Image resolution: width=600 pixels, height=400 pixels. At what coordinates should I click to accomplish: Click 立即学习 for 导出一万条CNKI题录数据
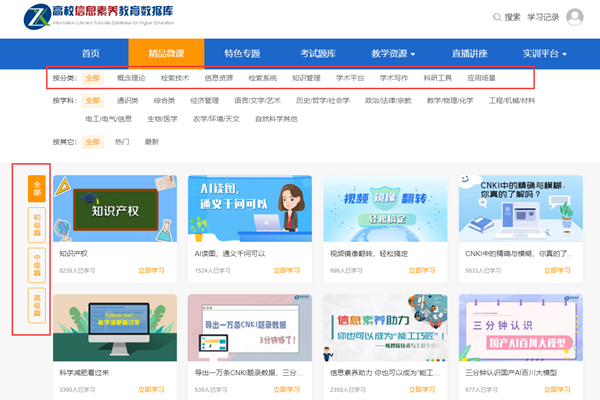[287, 390]
